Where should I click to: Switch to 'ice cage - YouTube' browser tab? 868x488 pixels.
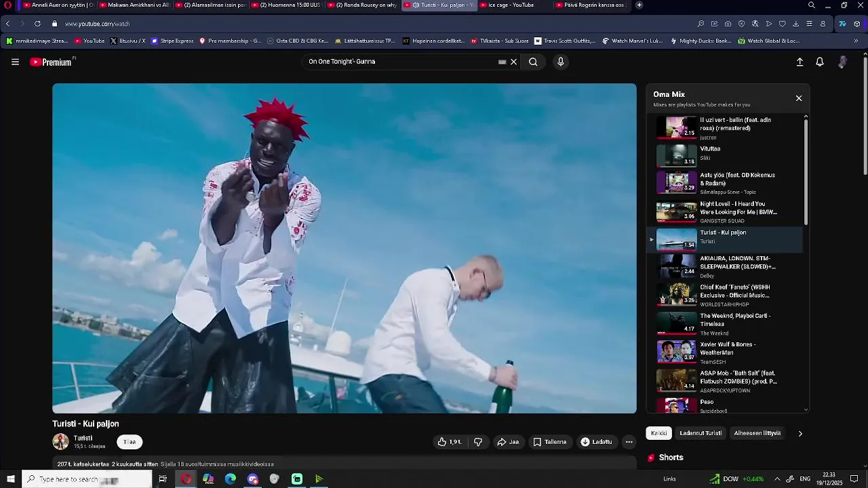coord(515,5)
